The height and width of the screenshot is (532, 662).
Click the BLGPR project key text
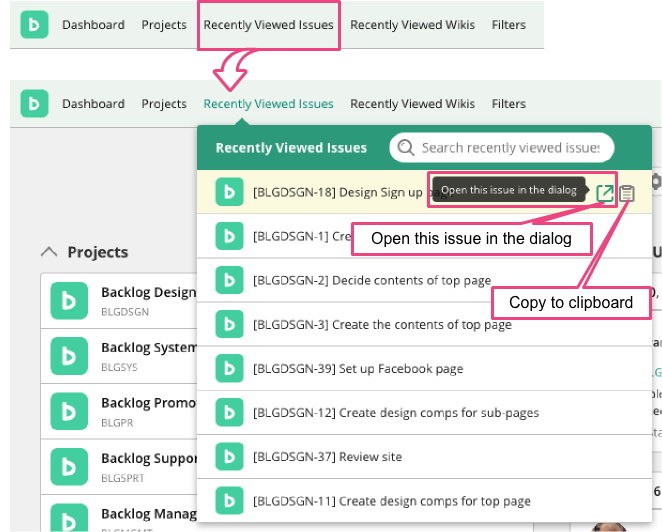tap(117, 423)
